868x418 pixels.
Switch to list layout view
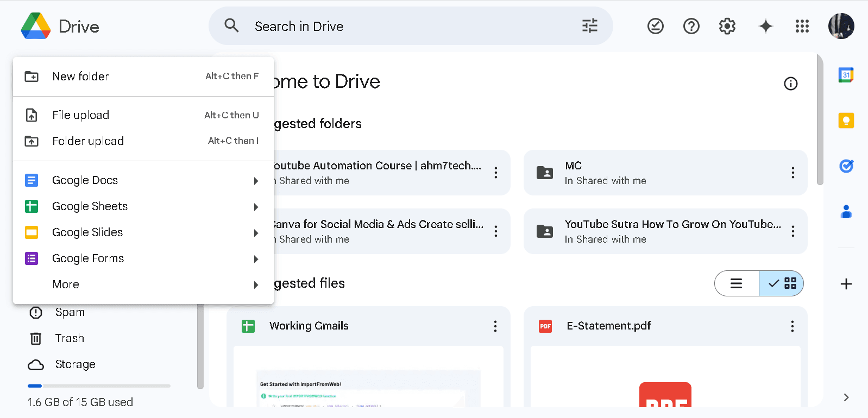[737, 283]
